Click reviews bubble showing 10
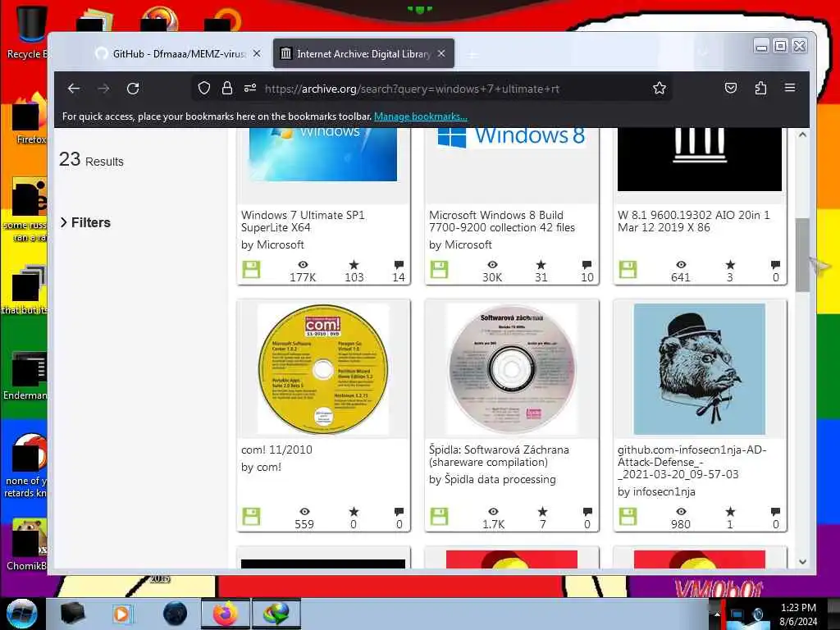840x630 pixels. [587, 265]
